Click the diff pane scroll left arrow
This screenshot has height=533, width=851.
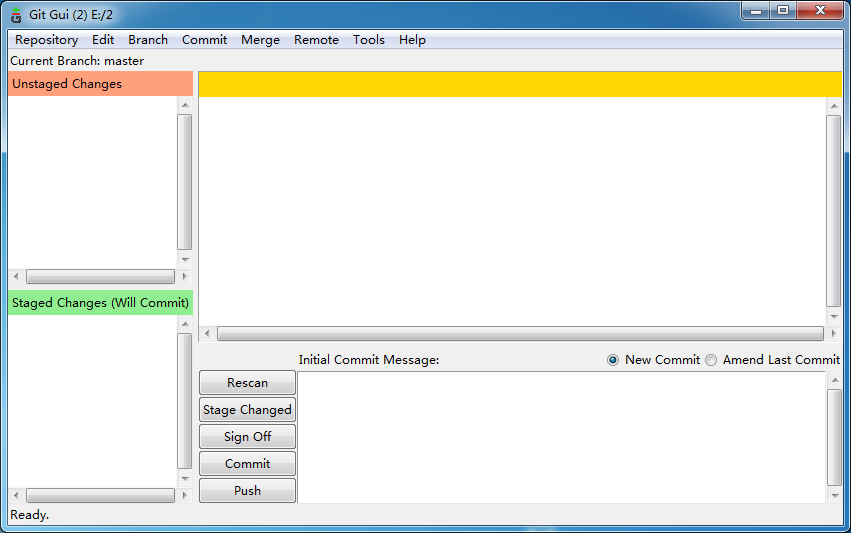point(207,333)
